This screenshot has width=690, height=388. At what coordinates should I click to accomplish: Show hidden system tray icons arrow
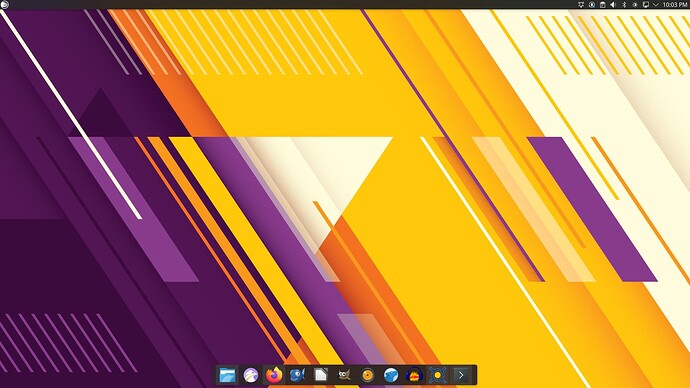pos(656,4)
